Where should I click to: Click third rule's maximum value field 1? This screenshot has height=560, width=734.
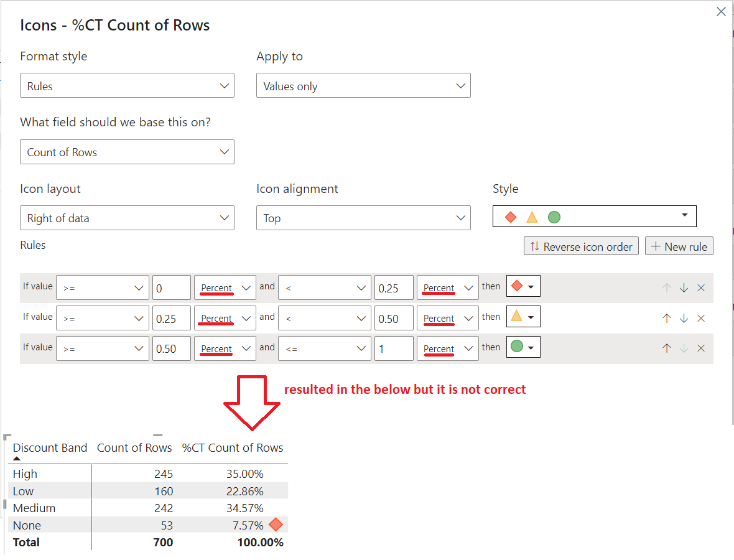[x=394, y=348]
